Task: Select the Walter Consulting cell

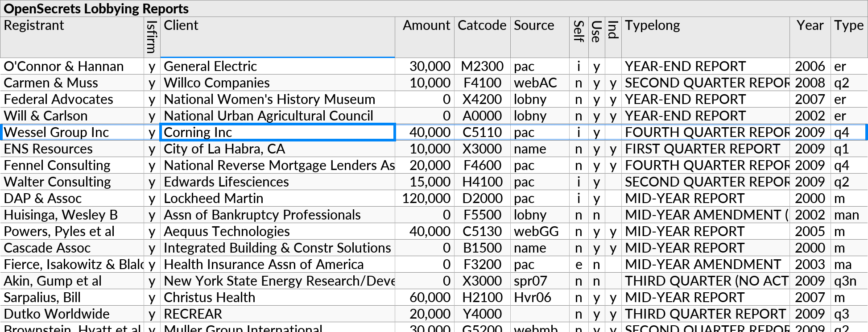Action: [72, 182]
